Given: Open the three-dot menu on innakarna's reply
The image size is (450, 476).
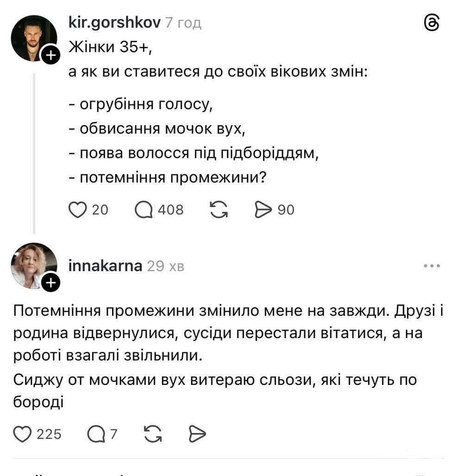Looking at the screenshot, I should (x=431, y=266).
